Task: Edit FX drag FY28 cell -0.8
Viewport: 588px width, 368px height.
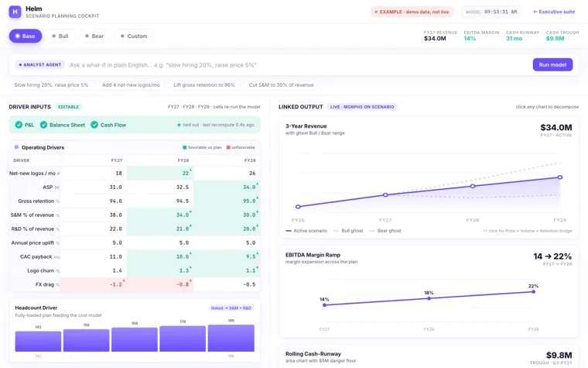Action: point(160,284)
